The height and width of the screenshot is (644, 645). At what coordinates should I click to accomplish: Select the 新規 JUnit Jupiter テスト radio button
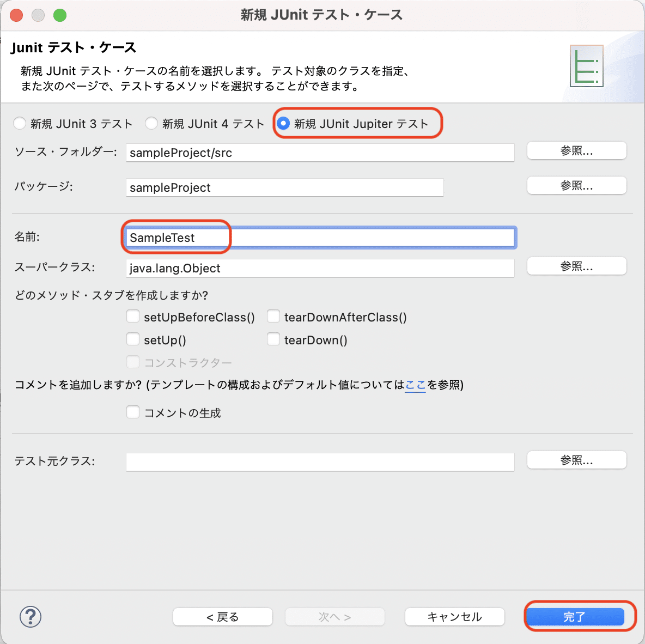coord(283,124)
